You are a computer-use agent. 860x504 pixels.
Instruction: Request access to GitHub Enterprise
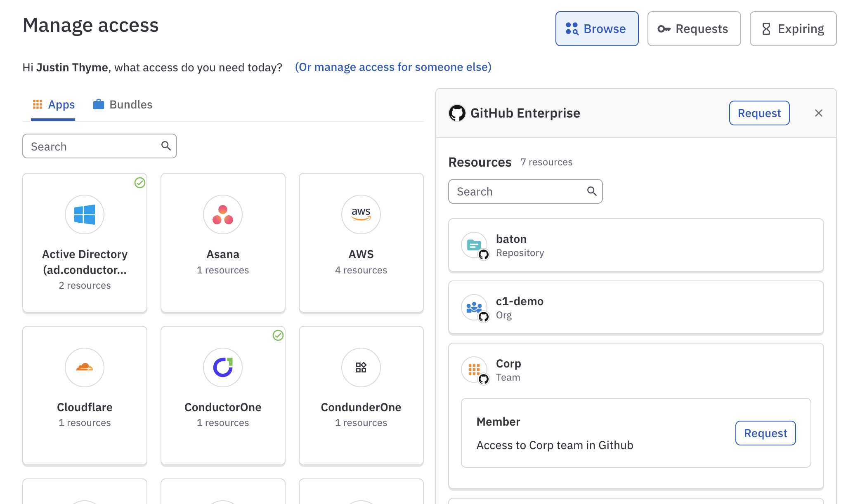759,113
